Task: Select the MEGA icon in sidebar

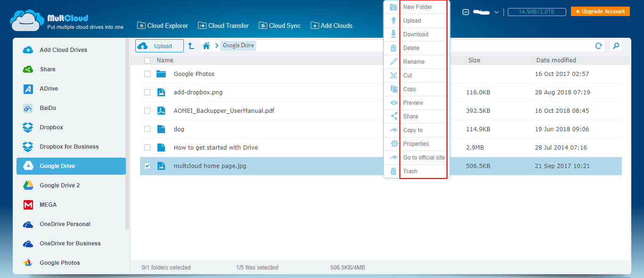Action: (x=28, y=205)
